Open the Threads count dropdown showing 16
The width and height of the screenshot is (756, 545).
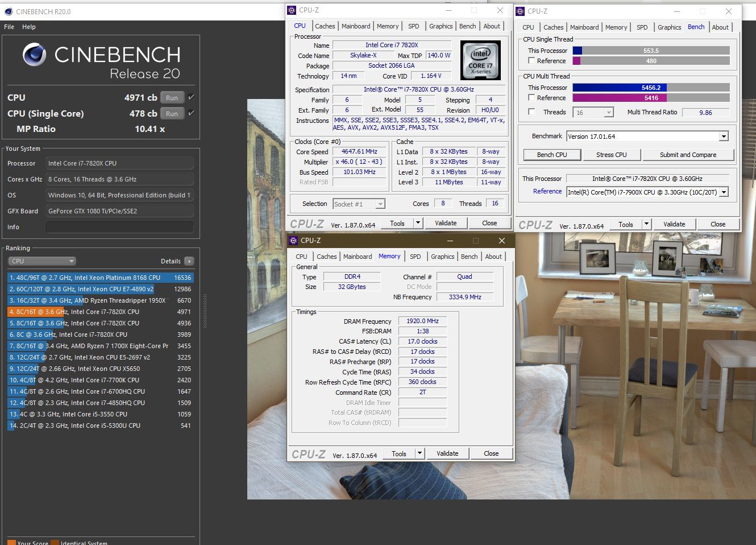click(609, 113)
